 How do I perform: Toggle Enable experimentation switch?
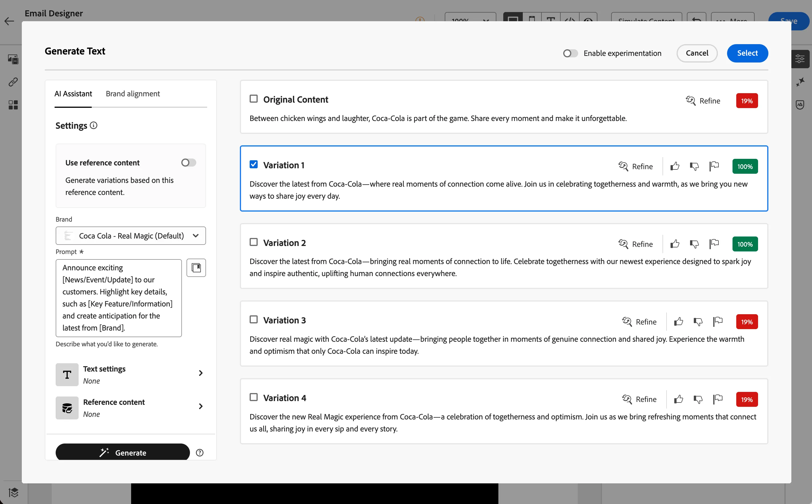click(570, 53)
